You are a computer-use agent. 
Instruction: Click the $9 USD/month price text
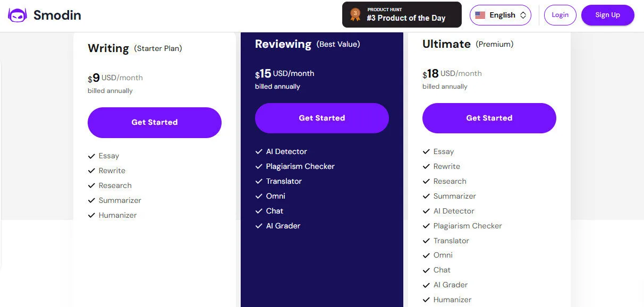[115, 78]
